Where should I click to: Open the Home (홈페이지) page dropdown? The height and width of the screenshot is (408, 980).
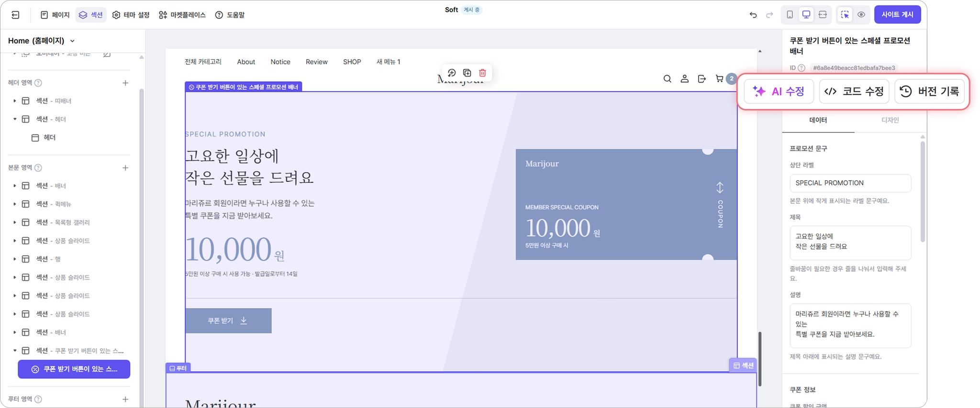42,41
